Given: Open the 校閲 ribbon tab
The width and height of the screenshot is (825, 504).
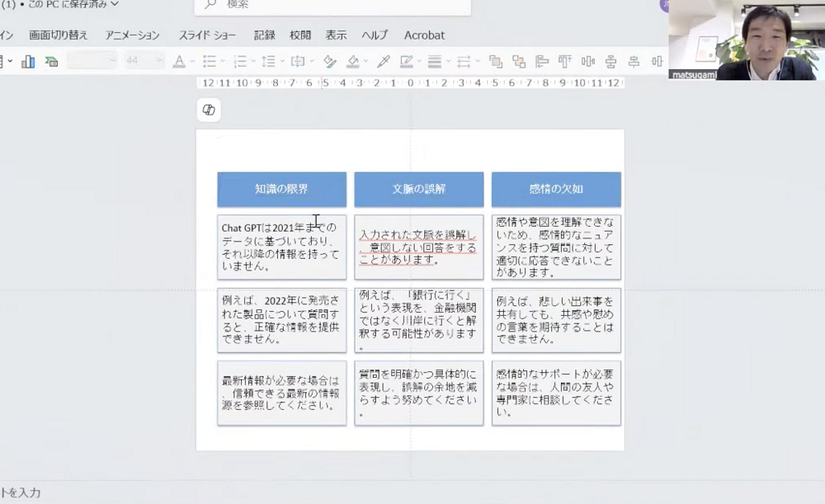Looking at the screenshot, I should coord(300,35).
